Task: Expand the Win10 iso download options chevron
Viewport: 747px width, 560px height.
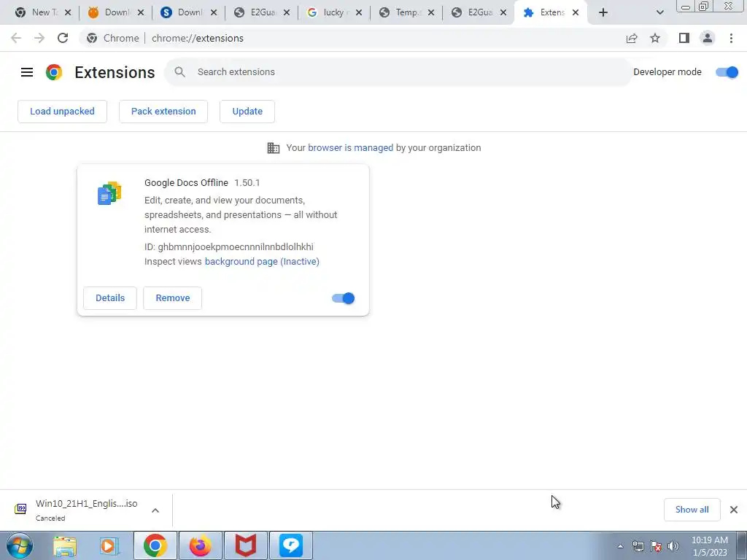Action: pos(155,510)
